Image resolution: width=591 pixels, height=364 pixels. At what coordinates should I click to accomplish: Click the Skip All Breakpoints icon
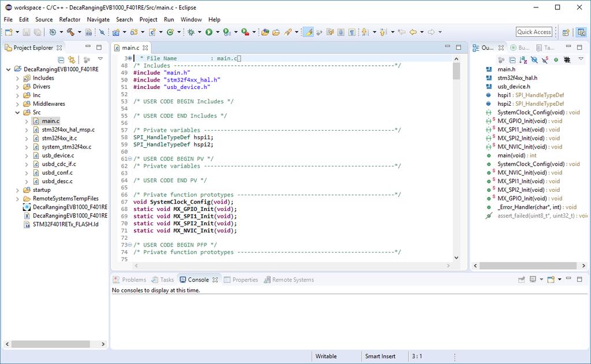point(102,32)
